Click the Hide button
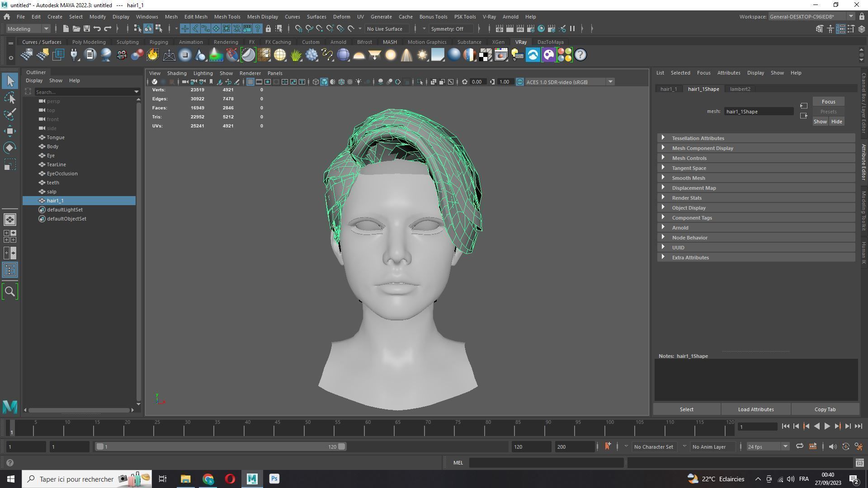This screenshot has height=488, width=868. pos(836,122)
